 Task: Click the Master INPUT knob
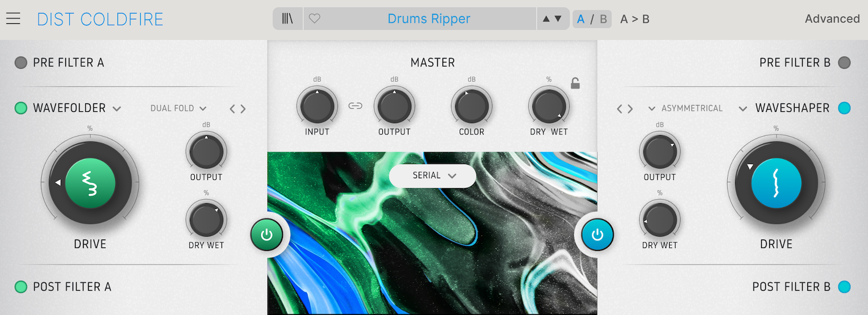(317, 106)
